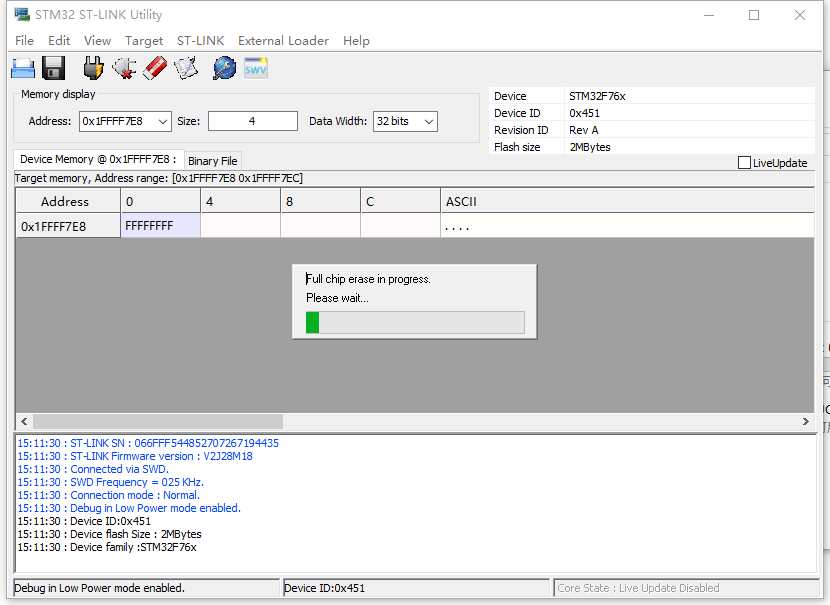
Task: Click the Connection mode : Normal log line
Action: coord(109,495)
